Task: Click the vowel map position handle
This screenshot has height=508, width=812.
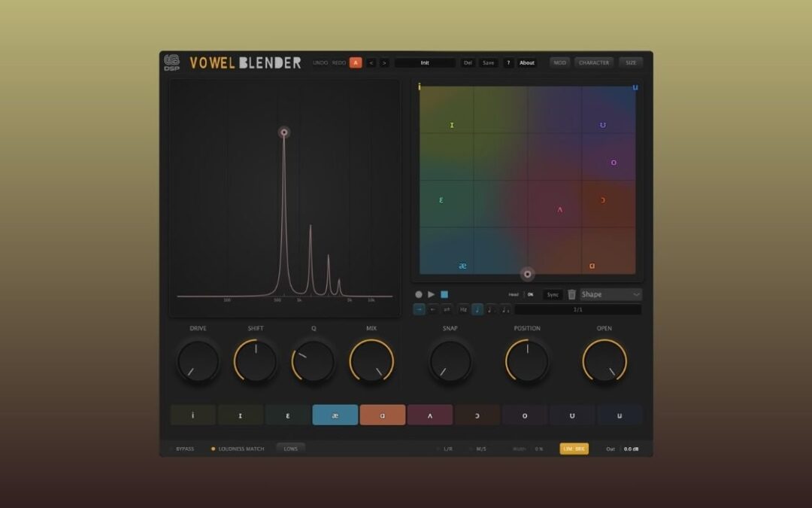Action: (x=528, y=274)
